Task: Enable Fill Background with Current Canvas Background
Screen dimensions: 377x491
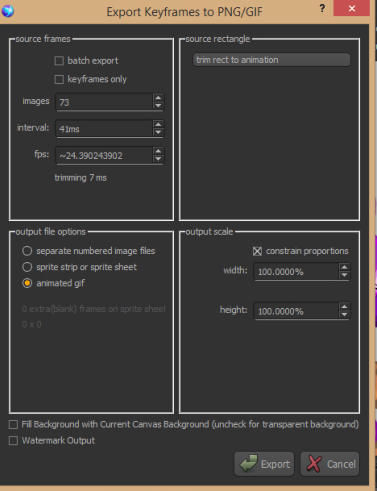Action: pos(13,424)
